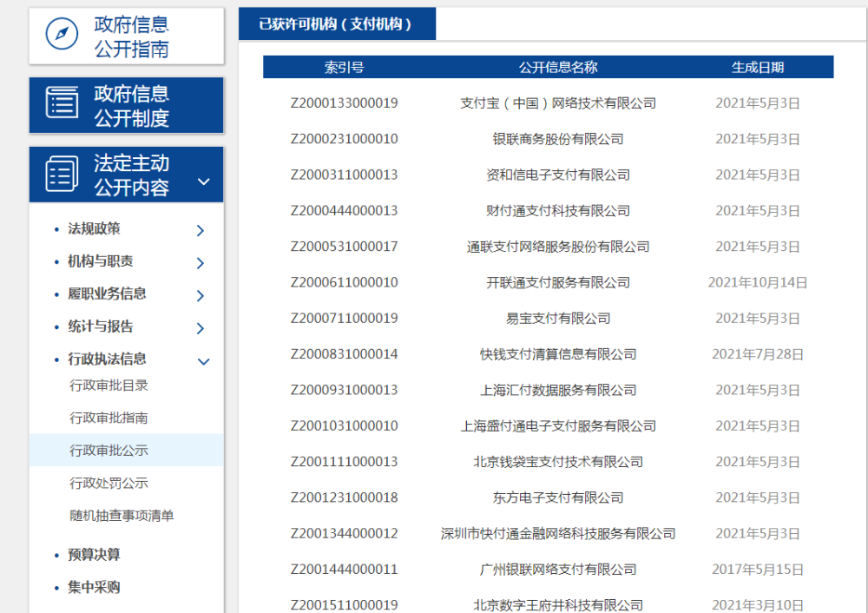
Task: Select 统计与报告 menu item
Action: click(100, 326)
